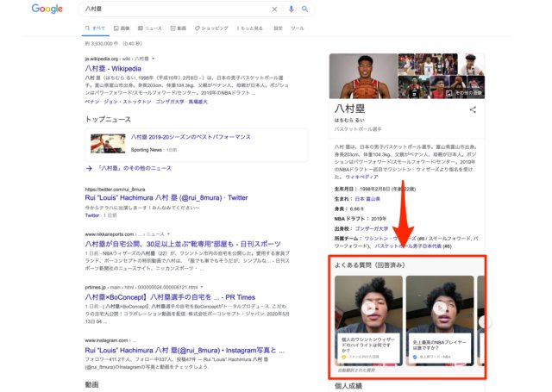Viewport: 552px width, 392px height.
Task: Open 八村塁 - Wikipedia result
Action: tap(113, 69)
